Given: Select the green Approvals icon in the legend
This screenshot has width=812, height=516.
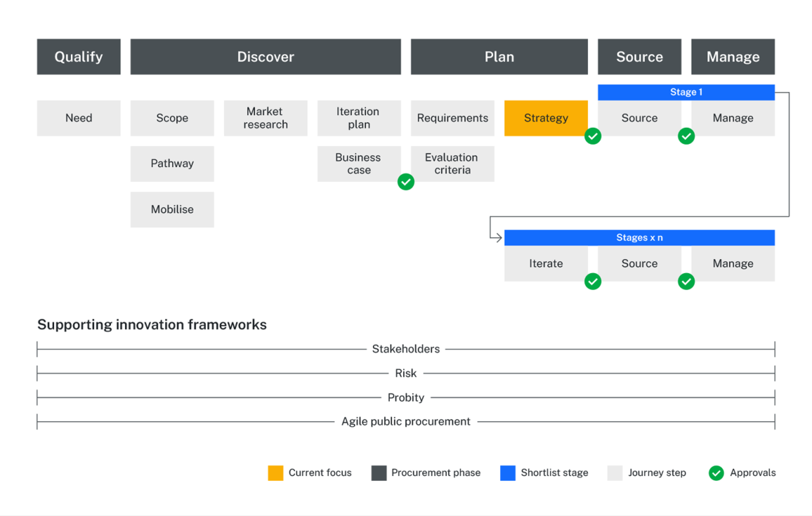Looking at the screenshot, I should [715, 473].
